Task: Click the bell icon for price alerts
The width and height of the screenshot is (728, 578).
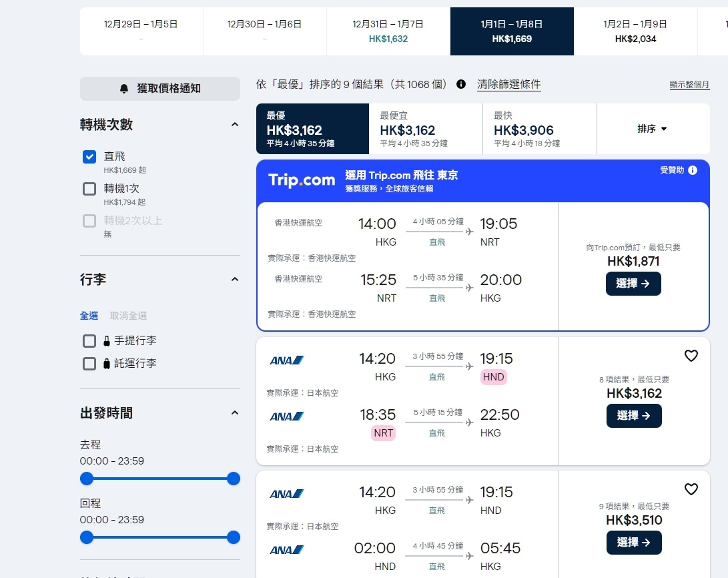Action: [124, 89]
